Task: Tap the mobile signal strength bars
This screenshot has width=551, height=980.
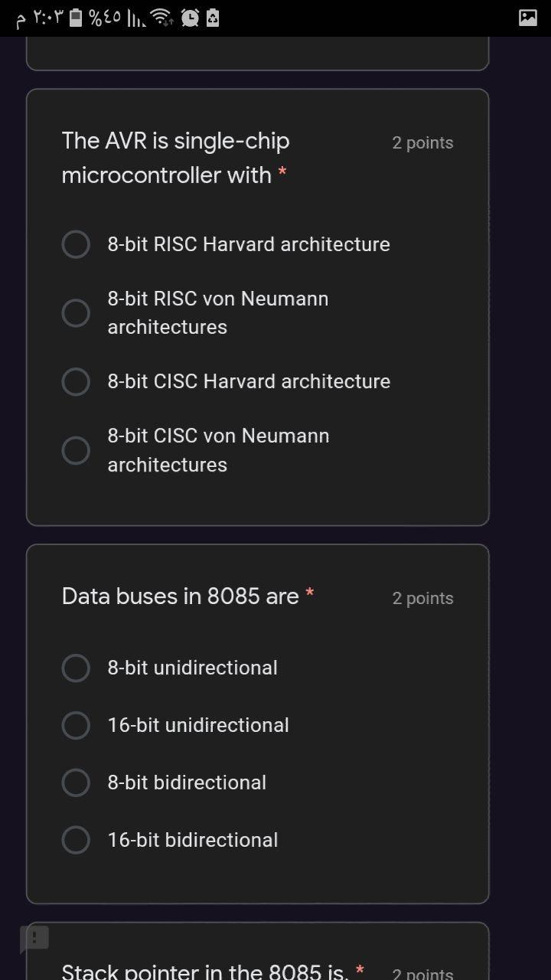Action: coord(135,18)
